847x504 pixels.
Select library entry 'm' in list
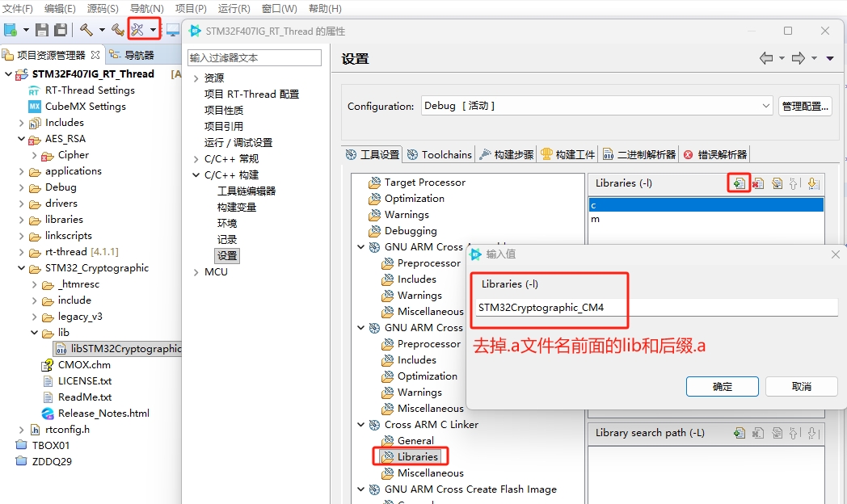point(706,219)
